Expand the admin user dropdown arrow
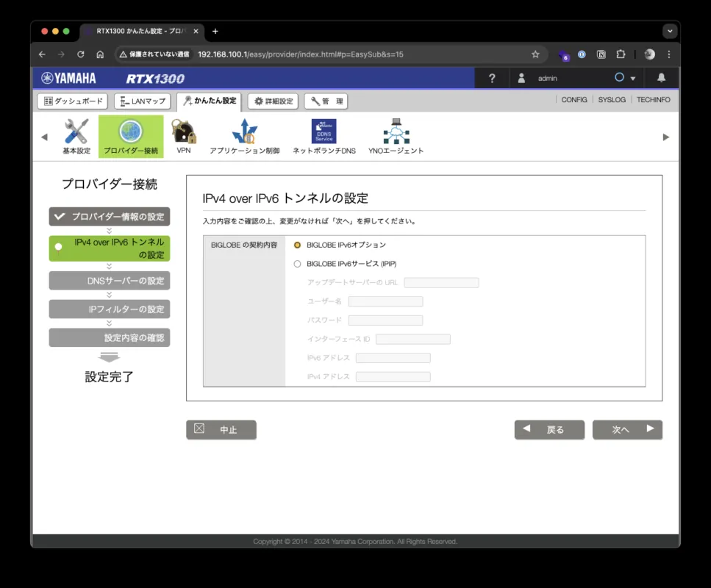 pos(632,79)
